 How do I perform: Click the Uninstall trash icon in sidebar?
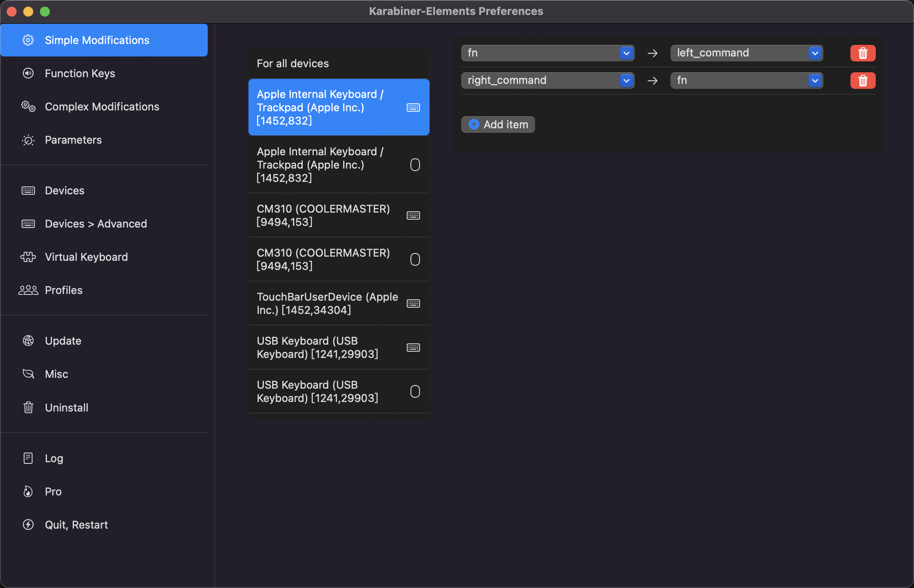[x=28, y=407]
